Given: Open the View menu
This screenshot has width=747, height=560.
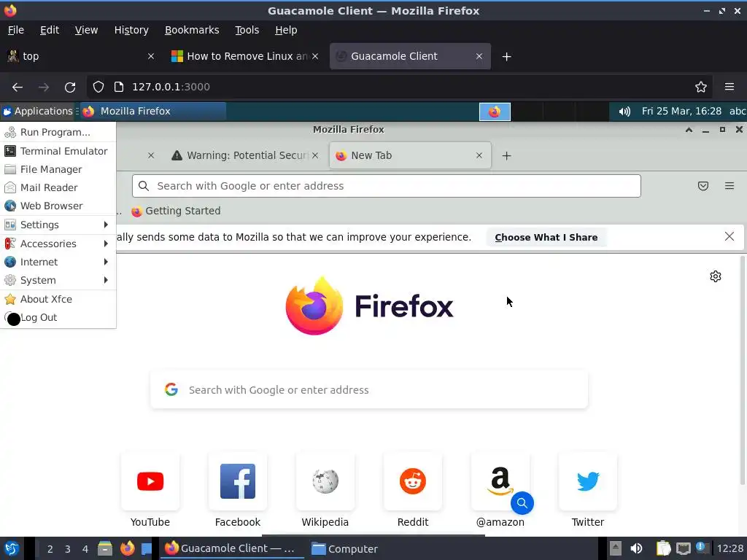Looking at the screenshot, I should pos(86,30).
